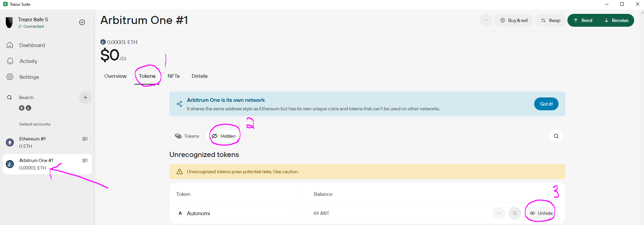Switch to the Overview tab
Screen dimensions: 644x225
115,76
